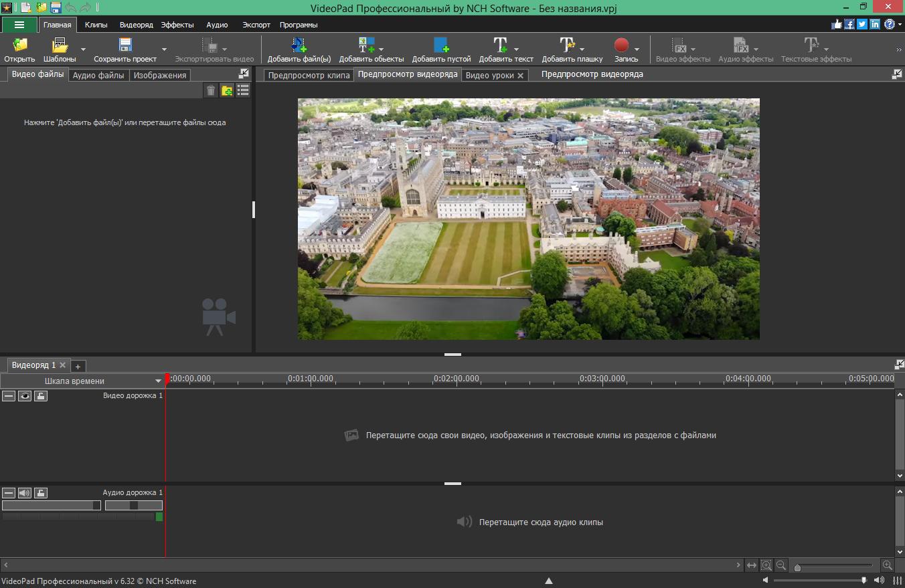Expand the Шаблоны dropdown arrow

coord(83,50)
